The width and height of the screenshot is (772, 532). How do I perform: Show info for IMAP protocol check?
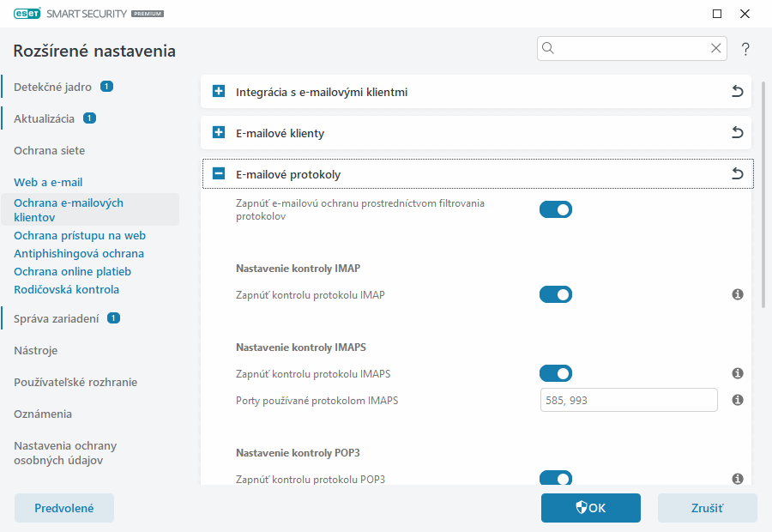click(x=737, y=295)
